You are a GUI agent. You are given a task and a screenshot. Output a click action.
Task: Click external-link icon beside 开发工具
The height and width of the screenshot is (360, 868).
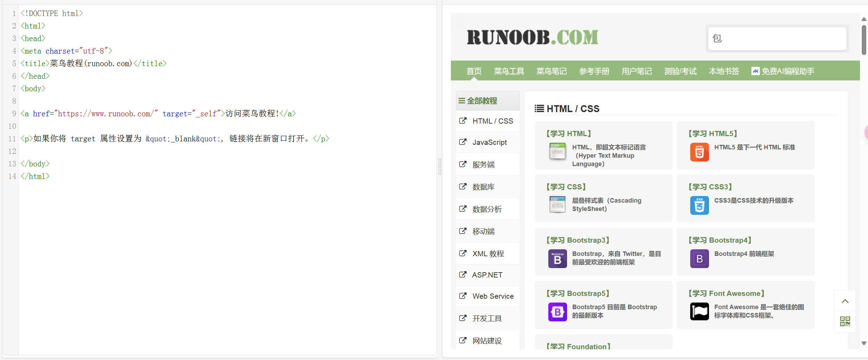(x=463, y=318)
